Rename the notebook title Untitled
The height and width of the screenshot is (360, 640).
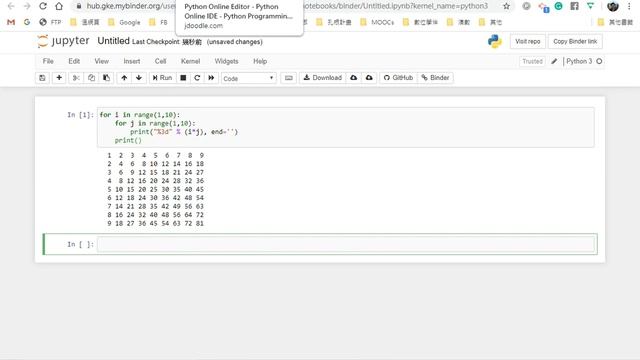click(x=113, y=41)
